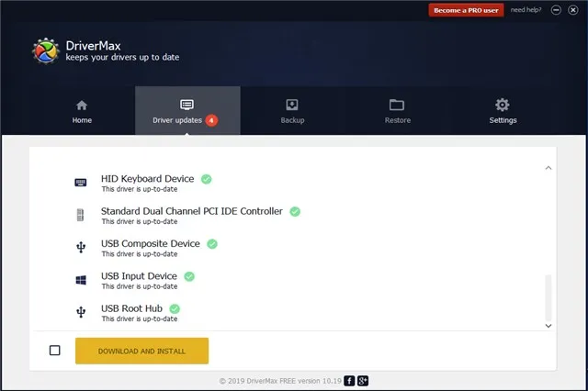This screenshot has width=588, height=391.
Task: Click the DriverMax FREE version 10.19 text
Action: point(294,381)
